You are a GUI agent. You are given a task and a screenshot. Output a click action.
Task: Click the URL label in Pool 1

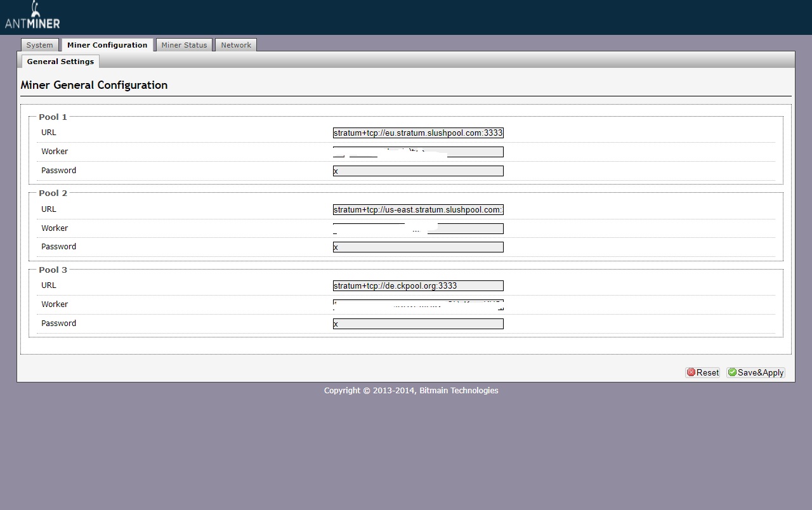point(49,132)
